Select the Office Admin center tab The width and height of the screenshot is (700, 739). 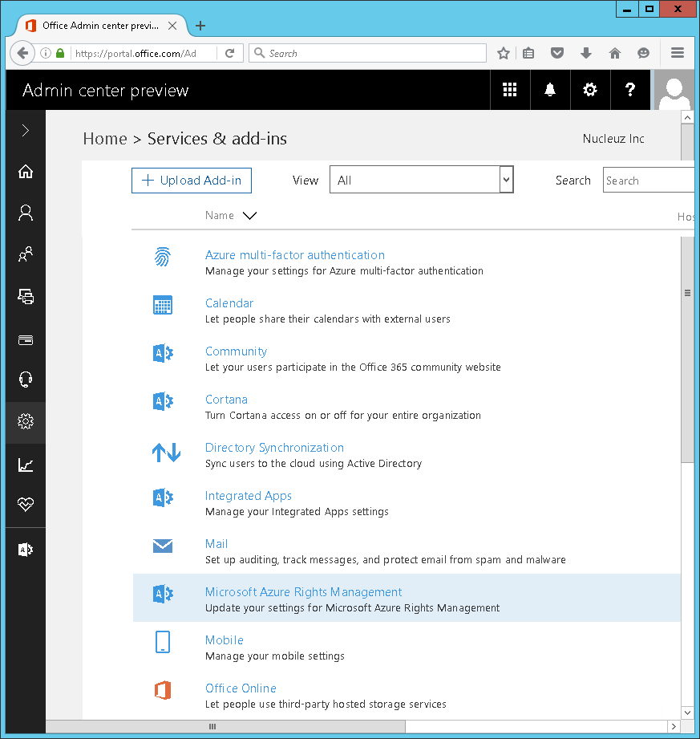coord(101,26)
